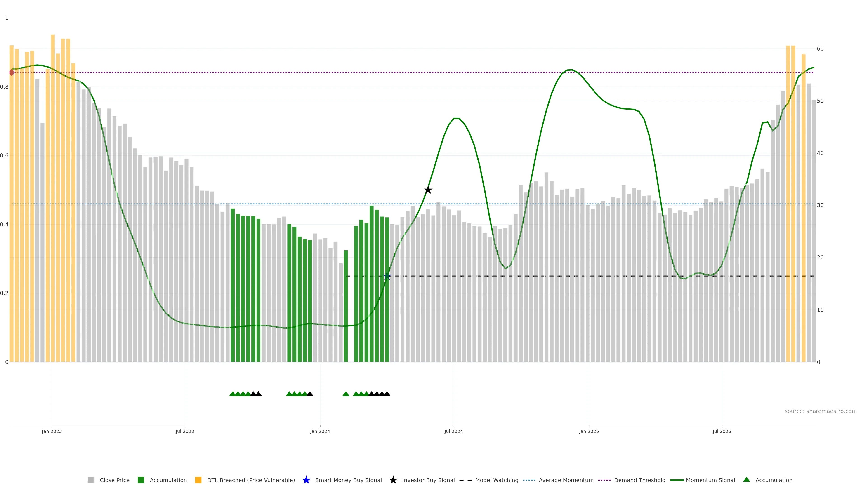Click the Jan 2023 axis label
Image resolution: width=868 pixels, height=488 pixels.
point(52,431)
